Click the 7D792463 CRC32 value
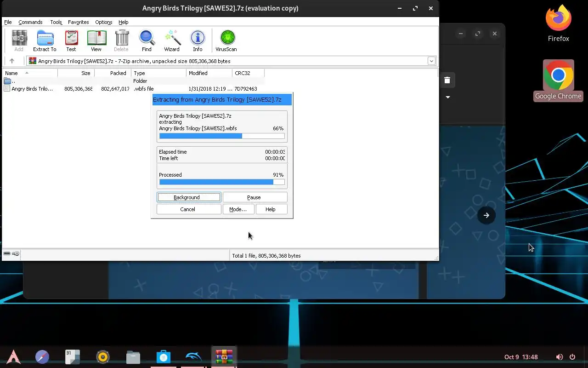The image size is (588, 368). (x=246, y=89)
